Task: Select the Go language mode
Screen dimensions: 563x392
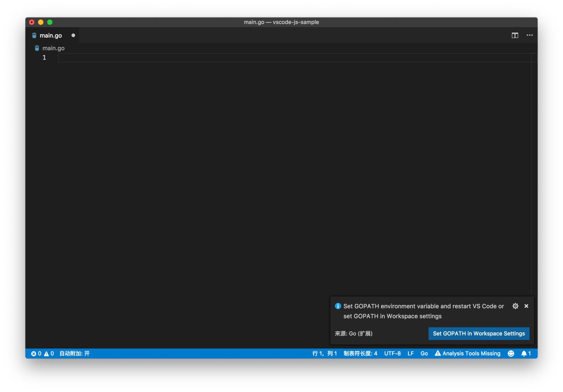Action: tap(424, 354)
